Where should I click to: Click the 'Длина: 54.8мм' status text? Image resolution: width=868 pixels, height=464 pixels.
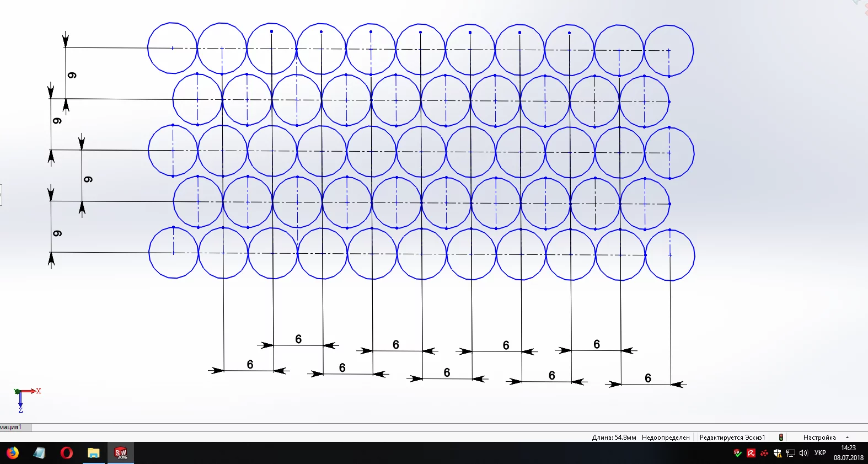614,438
